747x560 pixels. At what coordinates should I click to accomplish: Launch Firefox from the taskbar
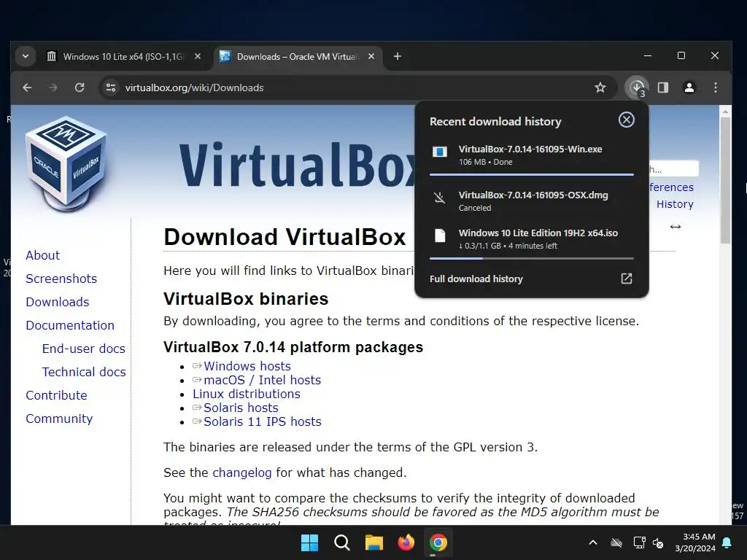coord(406,542)
